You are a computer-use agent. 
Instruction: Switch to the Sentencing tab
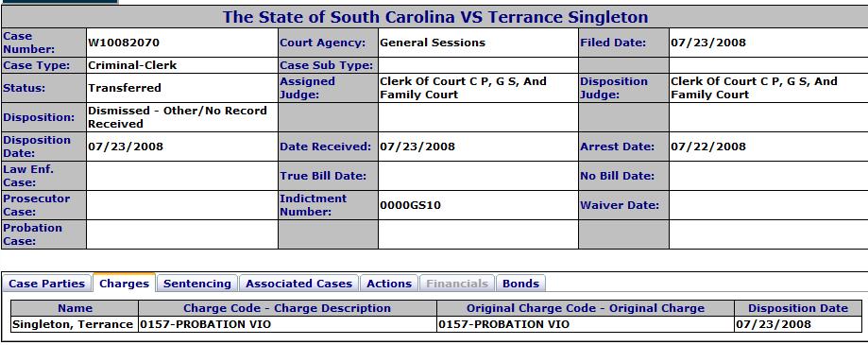point(197,284)
